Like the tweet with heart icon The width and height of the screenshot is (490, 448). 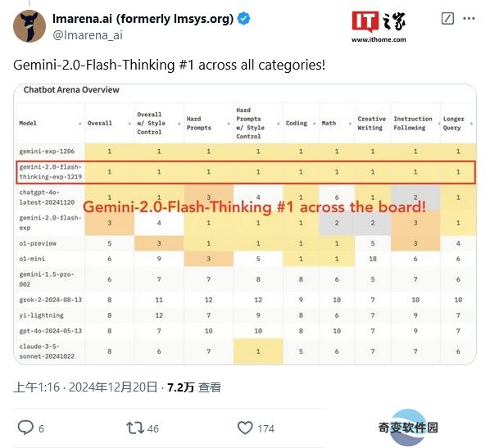(x=245, y=428)
